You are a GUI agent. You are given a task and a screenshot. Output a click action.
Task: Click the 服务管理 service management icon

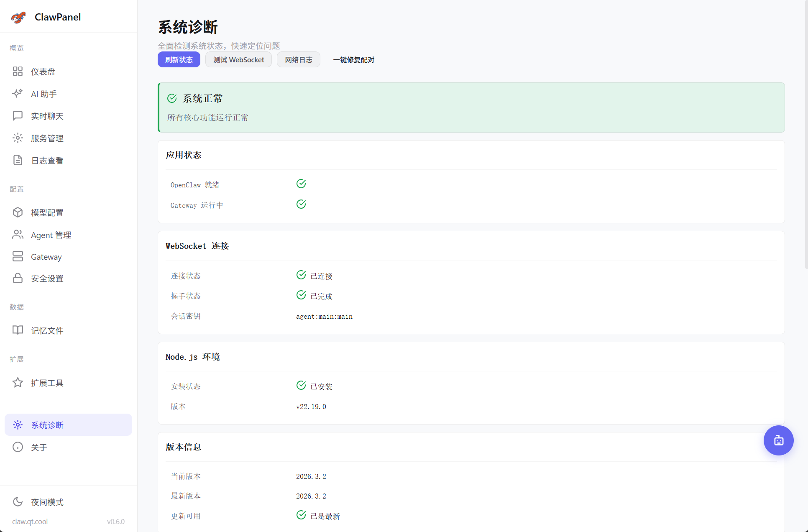(x=18, y=138)
